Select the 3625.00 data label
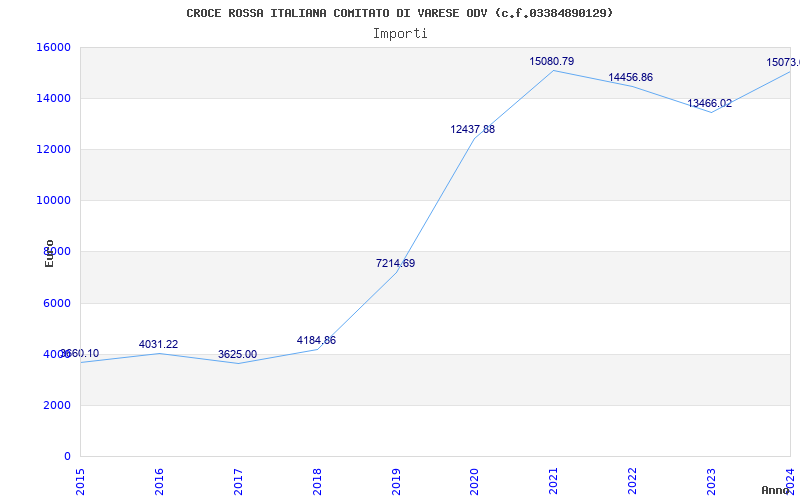The width and height of the screenshot is (800, 500). point(237,354)
